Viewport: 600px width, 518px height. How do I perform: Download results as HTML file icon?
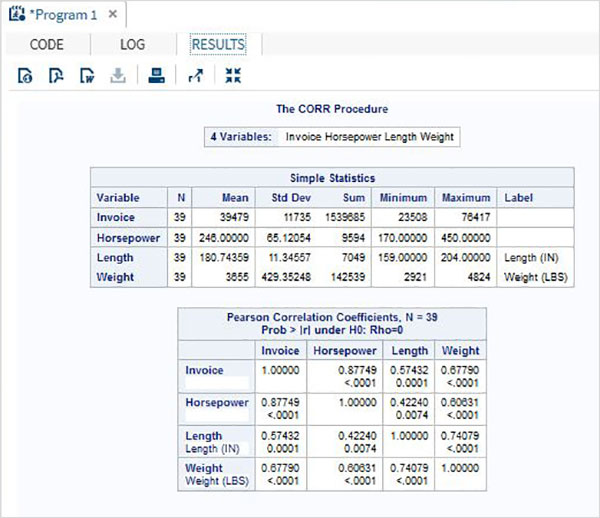point(26,76)
